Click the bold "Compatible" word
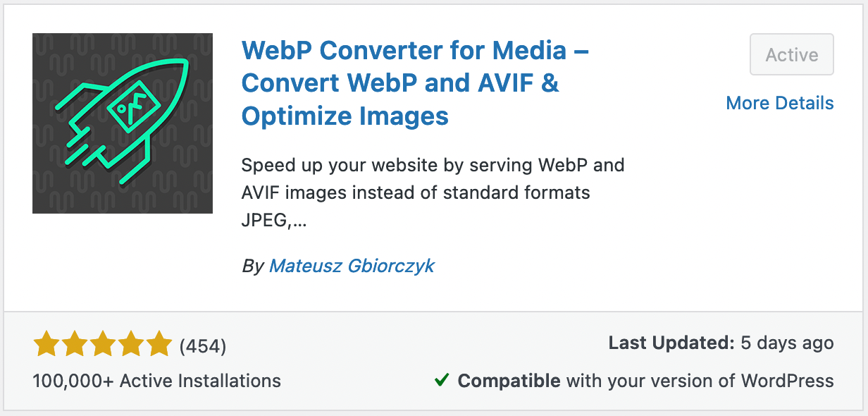 click(509, 381)
